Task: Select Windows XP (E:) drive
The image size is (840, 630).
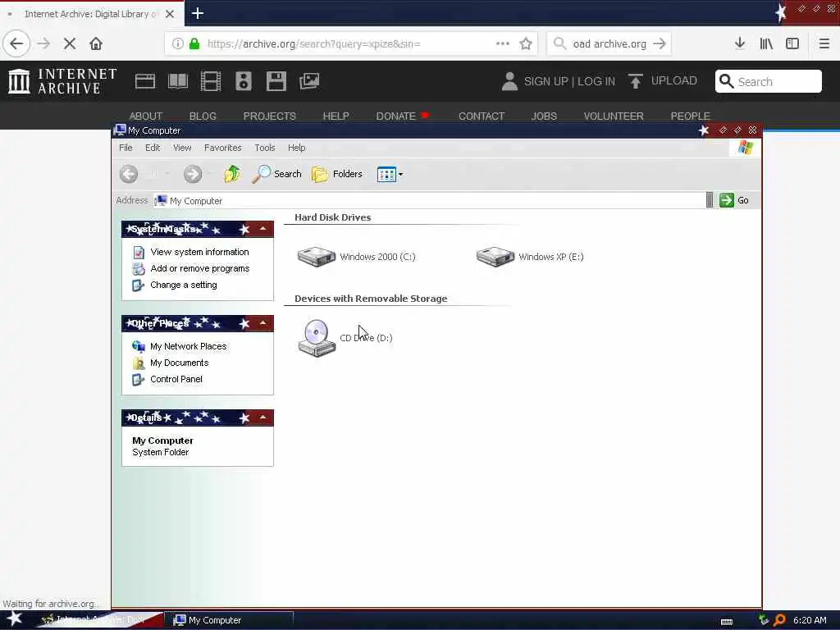Action: click(530, 257)
